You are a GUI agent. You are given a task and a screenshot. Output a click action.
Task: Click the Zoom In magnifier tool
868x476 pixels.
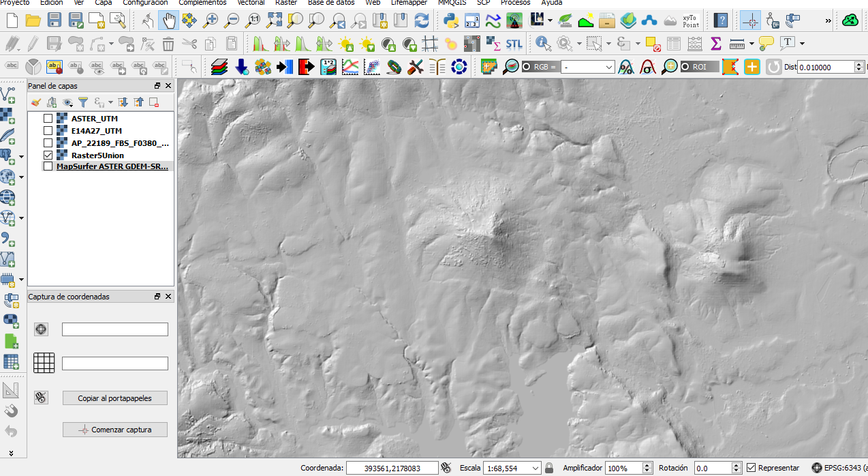coord(211,20)
